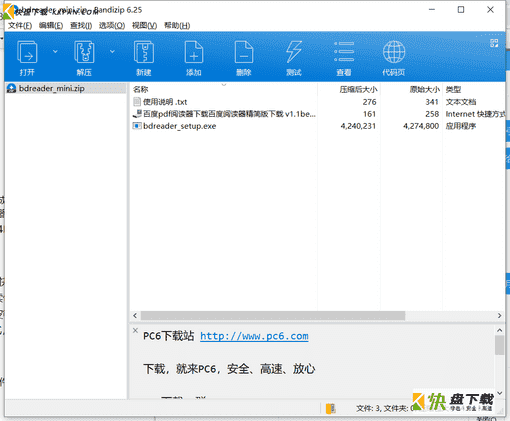Click the shortcut icon beside 百度pdf阅读器下载
The height and width of the screenshot is (421, 510).
tap(137, 114)
